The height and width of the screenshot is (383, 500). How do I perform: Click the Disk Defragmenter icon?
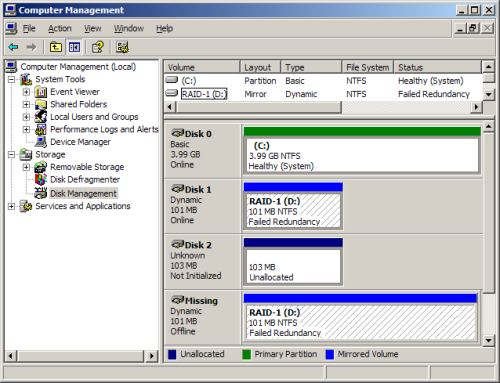(x=41, y=180)
